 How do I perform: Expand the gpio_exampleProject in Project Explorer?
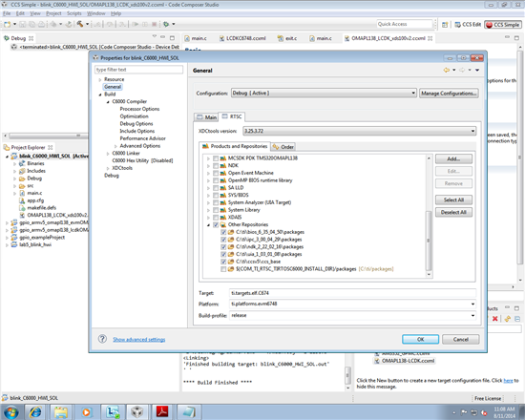[7, 237]
